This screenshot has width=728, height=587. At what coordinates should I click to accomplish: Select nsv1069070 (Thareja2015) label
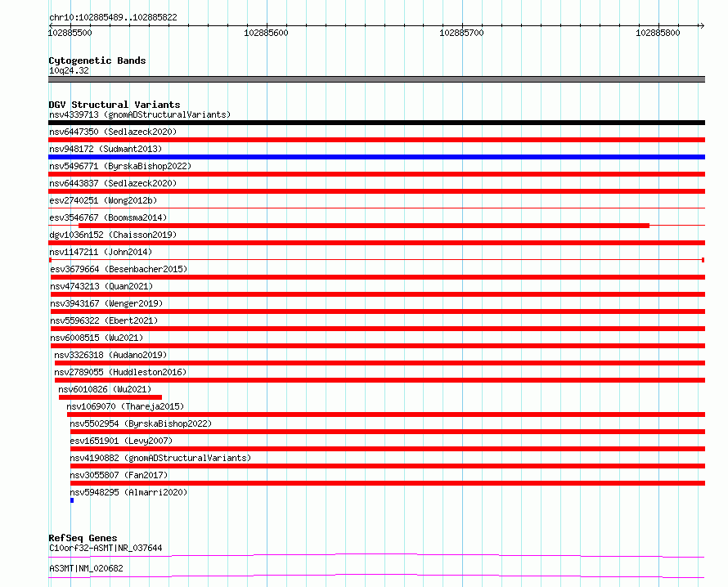[x=125, y=406]
